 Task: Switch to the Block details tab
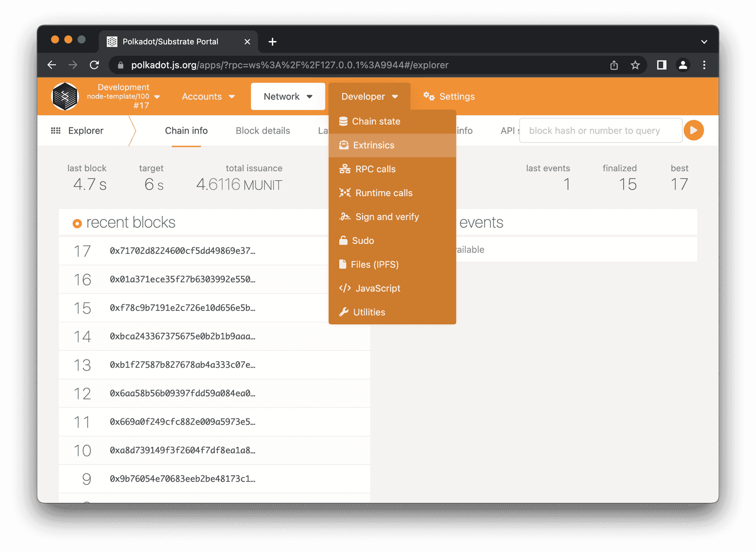pyautogui.click(x=262, y=130)
